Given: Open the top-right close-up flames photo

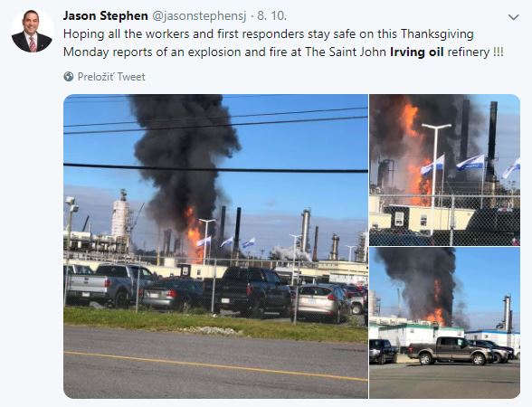Looking at the screenshot, I should pos(444,170).
